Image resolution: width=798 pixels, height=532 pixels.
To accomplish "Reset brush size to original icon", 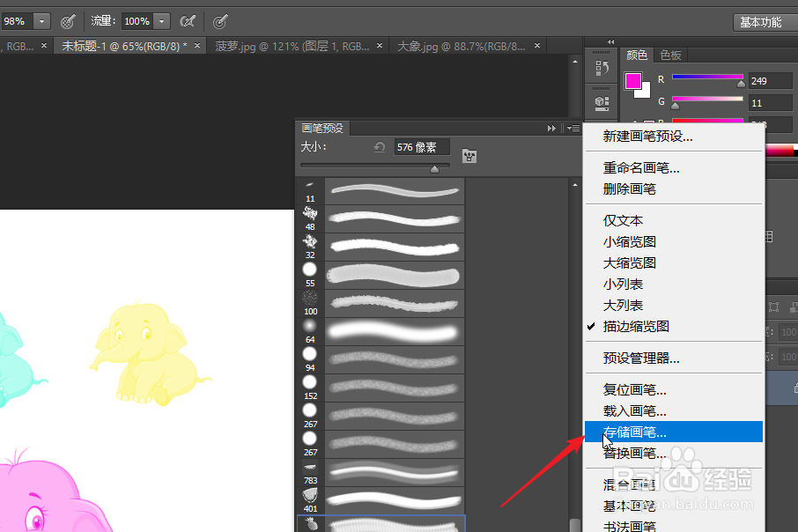I will tap(379, 147).
